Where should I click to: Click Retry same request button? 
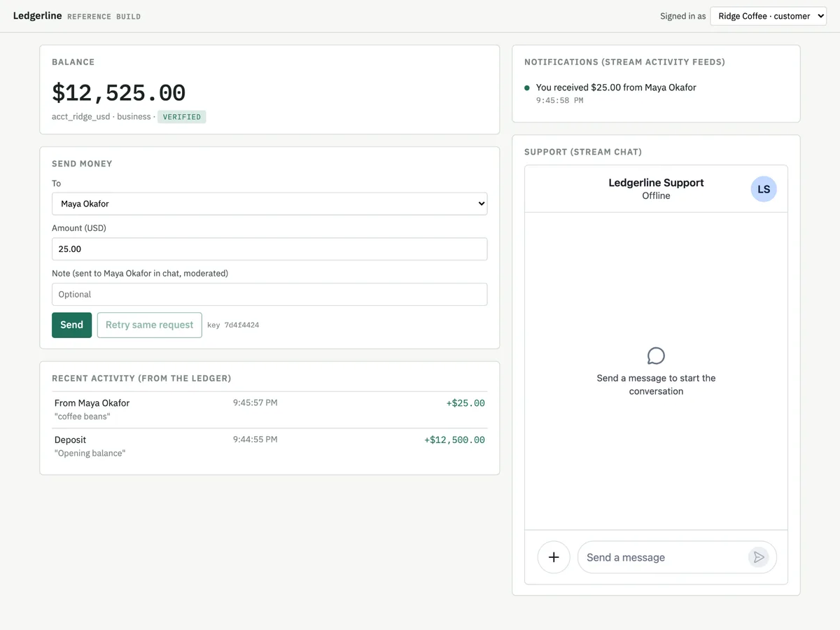149,325
